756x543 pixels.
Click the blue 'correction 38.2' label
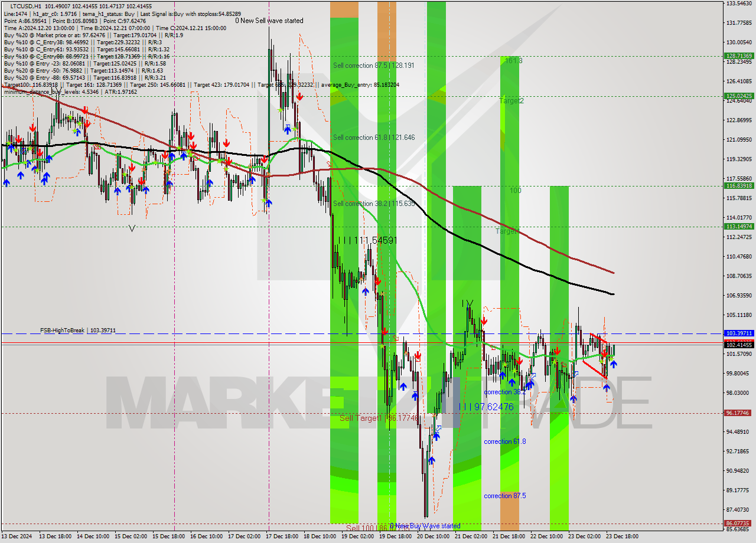point(504,392)
